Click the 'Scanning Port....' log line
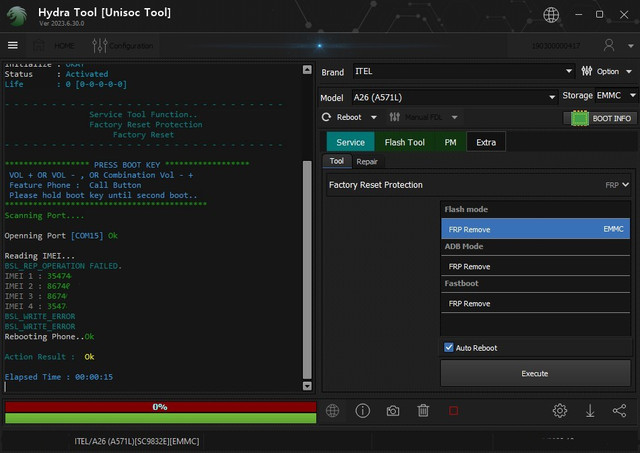This screenshot has width=640, height=453. [44, 215]
